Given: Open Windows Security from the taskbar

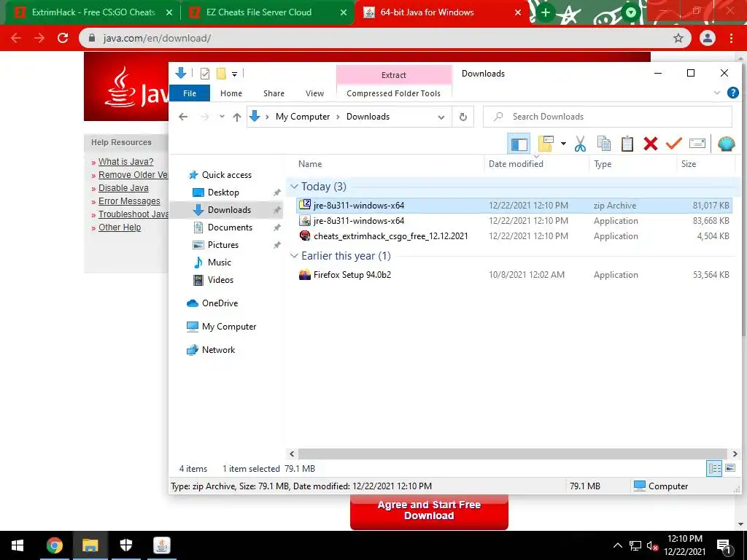Looking at the screenshot, I should [x=125, y=545].
